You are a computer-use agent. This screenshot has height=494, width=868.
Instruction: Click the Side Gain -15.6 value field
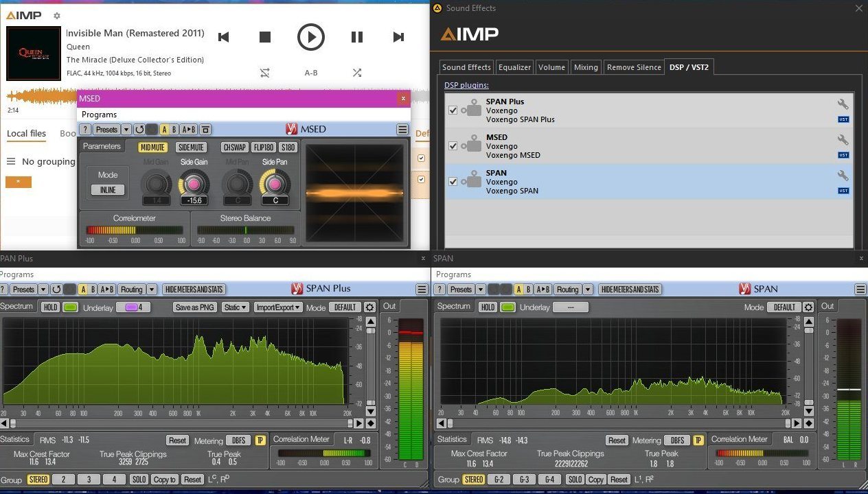click(194, 200)
